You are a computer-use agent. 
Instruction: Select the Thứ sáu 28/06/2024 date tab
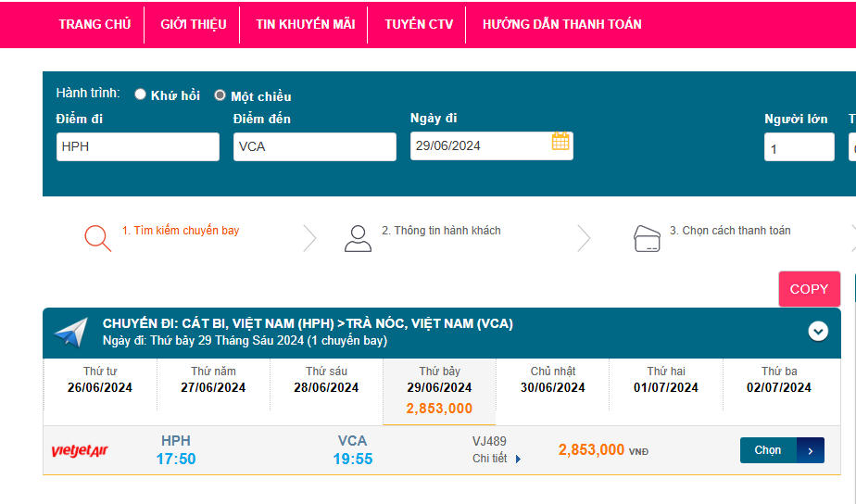click(326, 380)
